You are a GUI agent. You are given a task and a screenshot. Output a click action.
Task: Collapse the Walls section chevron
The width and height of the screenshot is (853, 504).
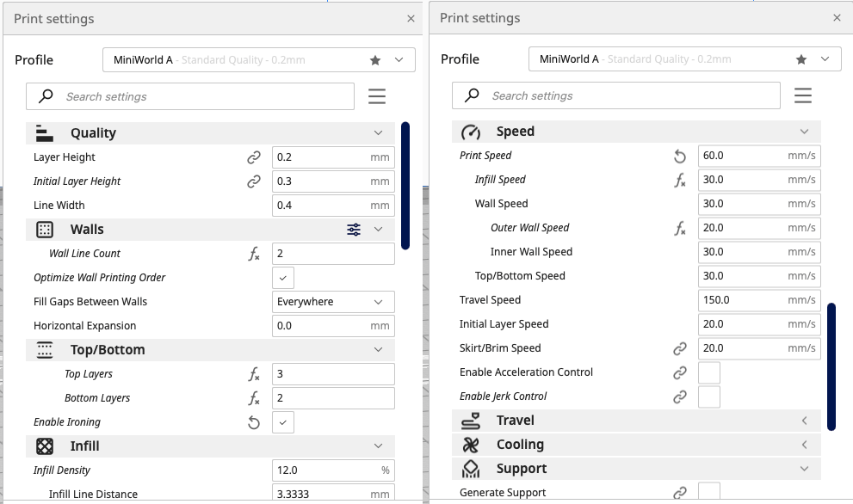378,230
